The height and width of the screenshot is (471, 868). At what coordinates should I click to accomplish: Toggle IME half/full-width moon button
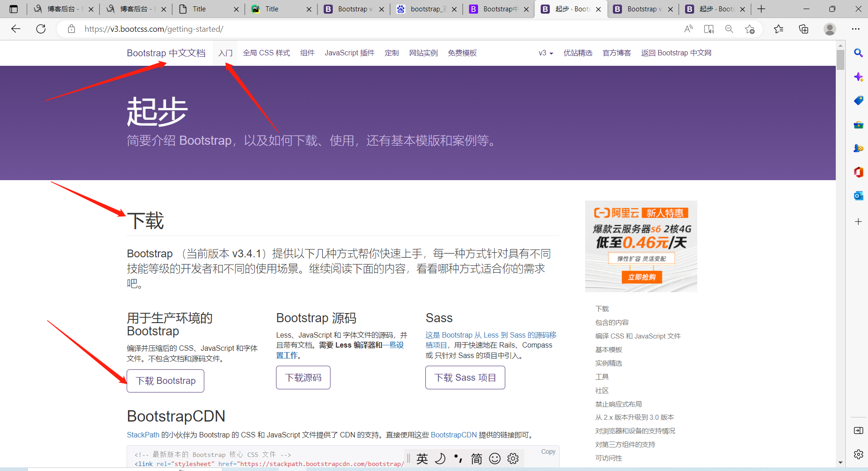click(x=440, y=459)
